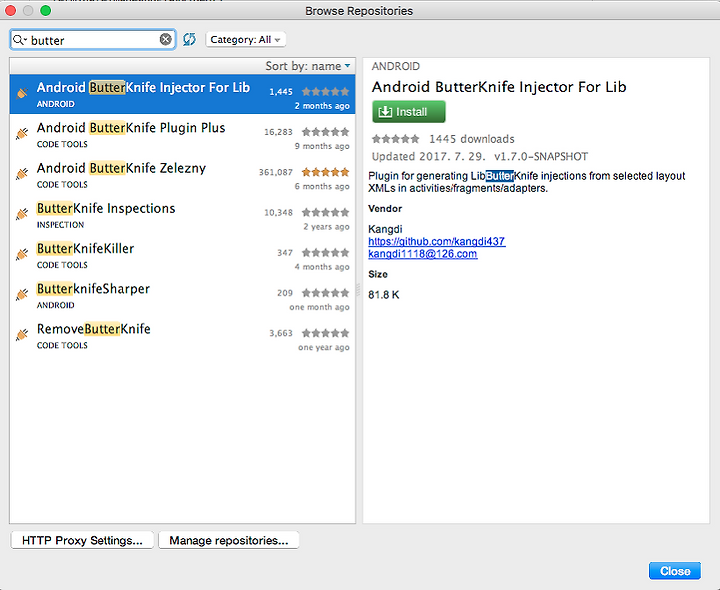The width and height of the screenshot is (720, 590).
Task: Click the star rating in the detail panel
Action: click(395, 139)
